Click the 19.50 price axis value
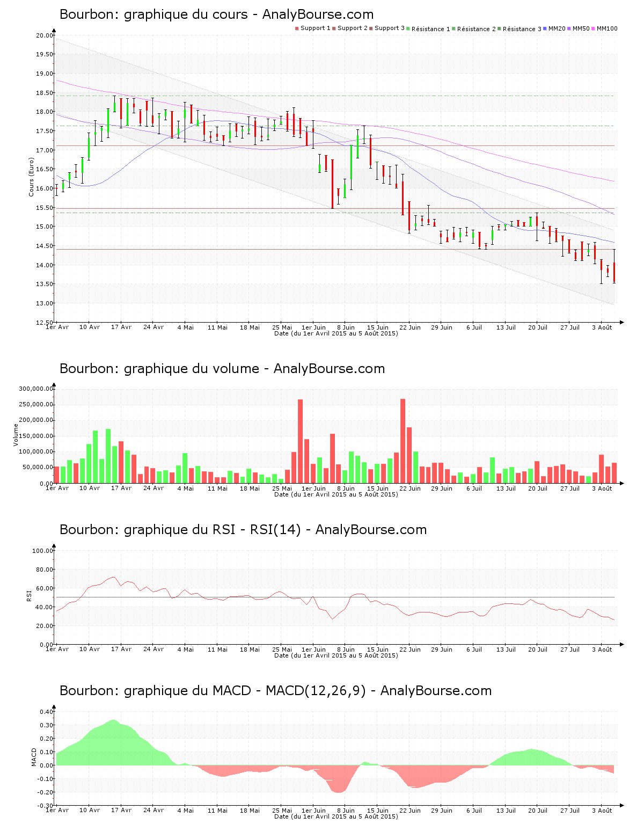Viewport: 644px width, 832px height. 45,55
